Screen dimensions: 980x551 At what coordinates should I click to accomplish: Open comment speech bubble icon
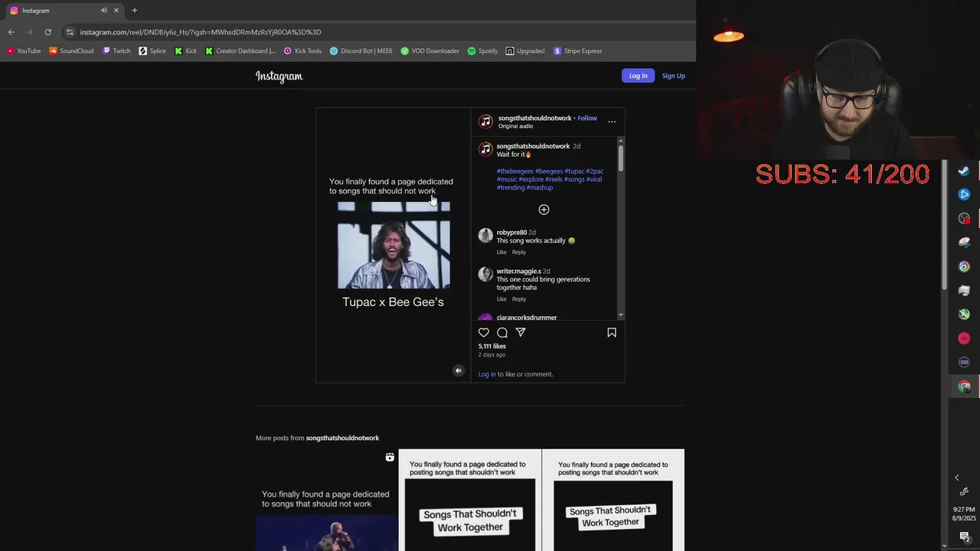[x=502, y=332]
